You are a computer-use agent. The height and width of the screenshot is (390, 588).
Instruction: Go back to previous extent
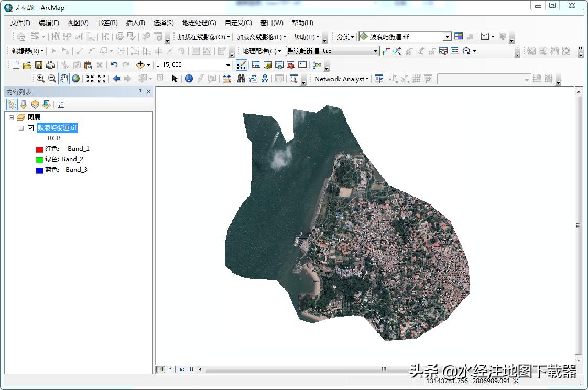tap(116, 79)
